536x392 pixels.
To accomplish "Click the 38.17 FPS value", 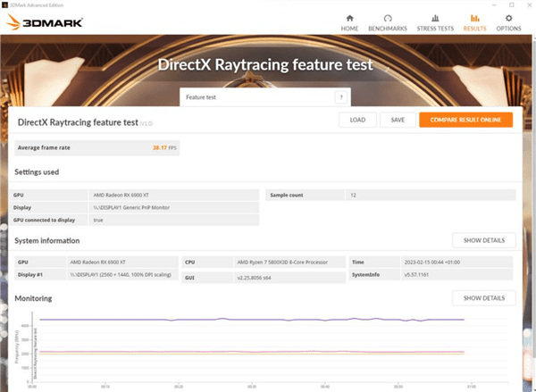I will tap(164, 148).
